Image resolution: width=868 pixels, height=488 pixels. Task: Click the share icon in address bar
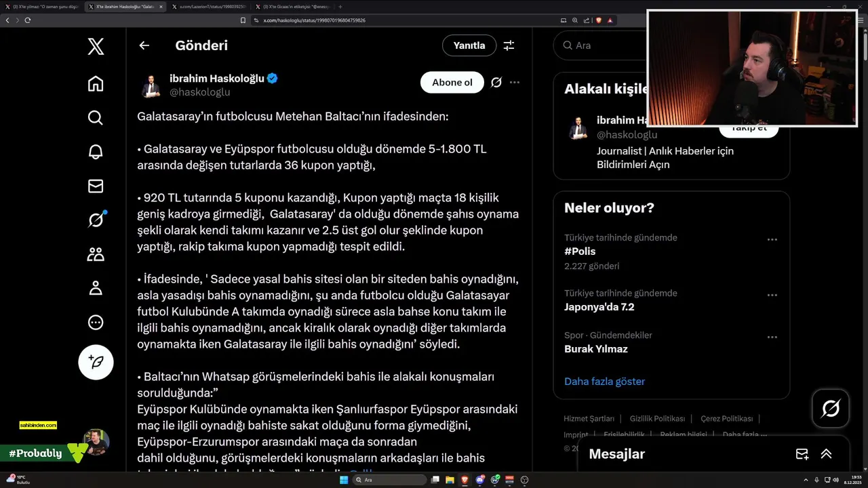586,20
